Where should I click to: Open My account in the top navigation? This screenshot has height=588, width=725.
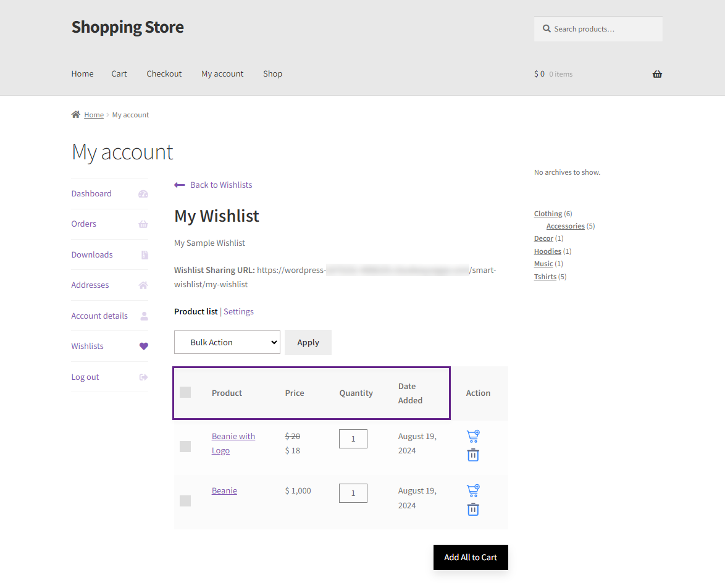pos(222,73)
